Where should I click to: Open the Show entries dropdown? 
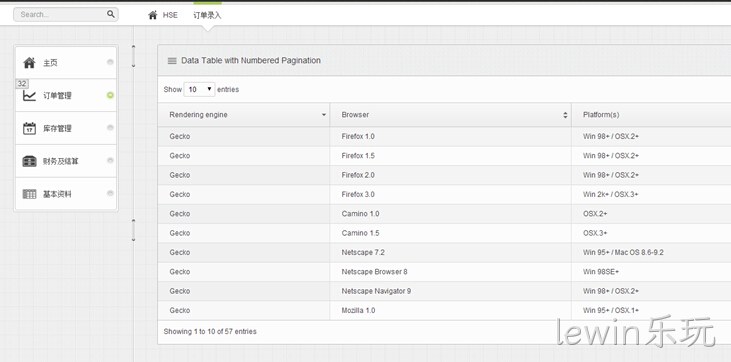click(x=200, y=90)
